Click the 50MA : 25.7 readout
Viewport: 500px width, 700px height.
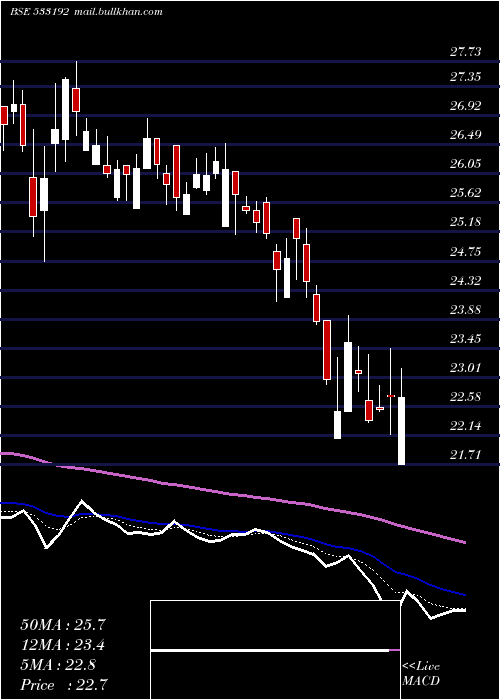pyautogui.click(x=63, y=625)
